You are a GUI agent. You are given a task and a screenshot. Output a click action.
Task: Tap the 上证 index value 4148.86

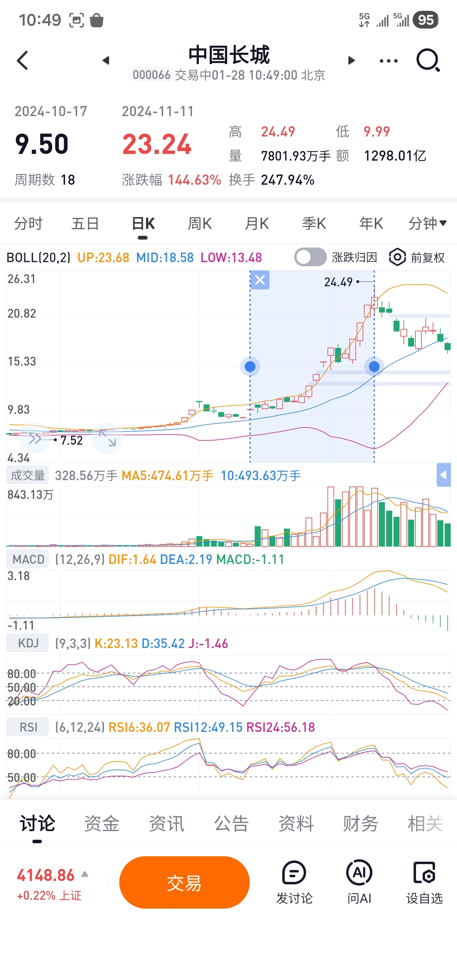46,875
